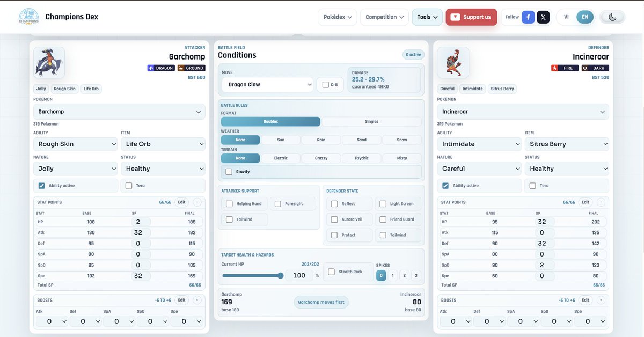Open the Garchomp Pokemon dropdown
The image size is (644, 337).
tap(119, 112)
